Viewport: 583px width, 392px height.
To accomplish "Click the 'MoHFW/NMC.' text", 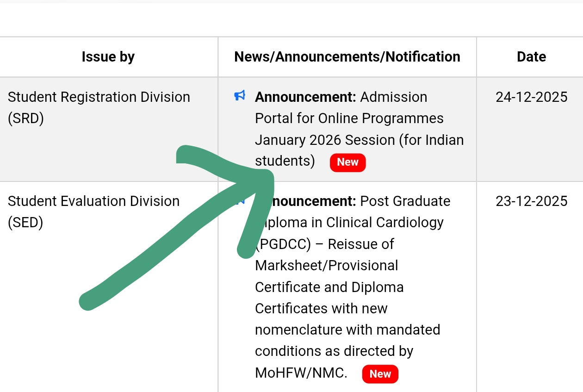I will point(301,373).
